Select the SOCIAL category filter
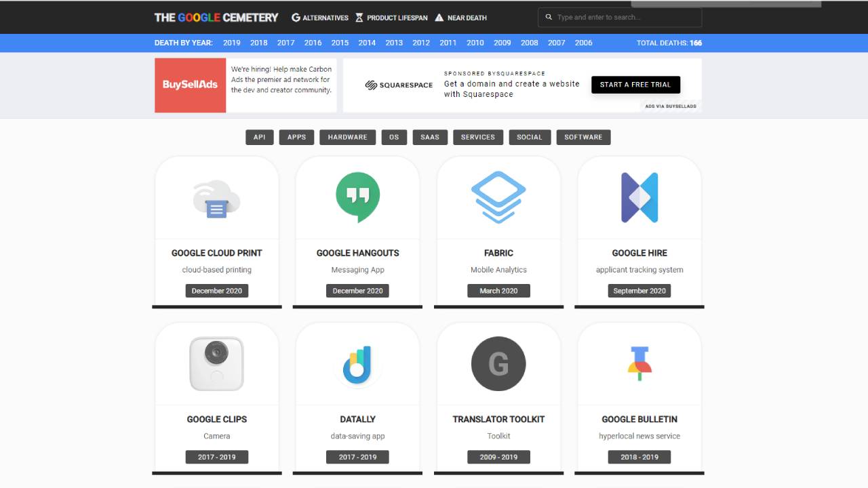 (x=530, y=137)
